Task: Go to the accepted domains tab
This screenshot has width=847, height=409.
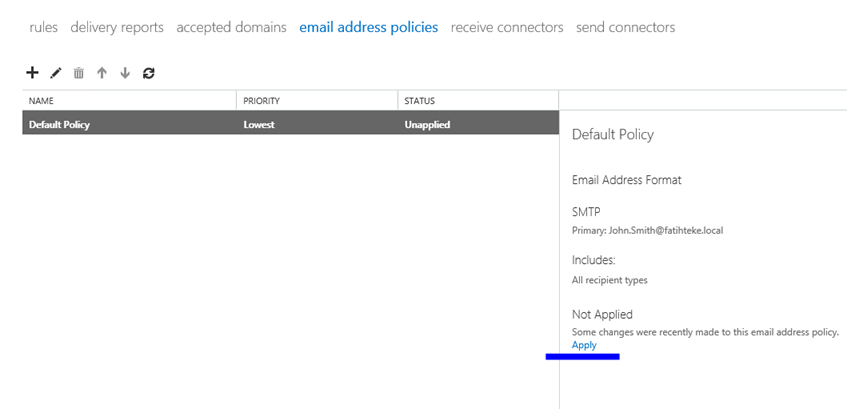Action: [231, 27]
